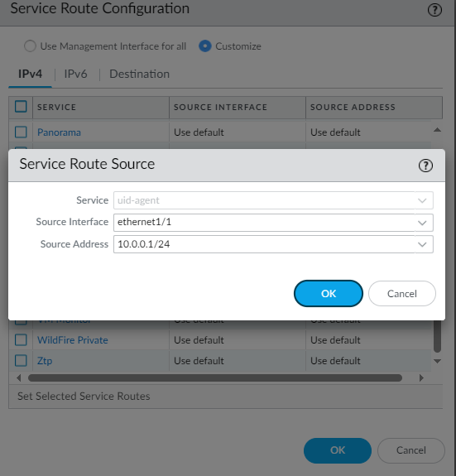
Task: Click the scroll down arrow of service list
Action: [437, 361]
